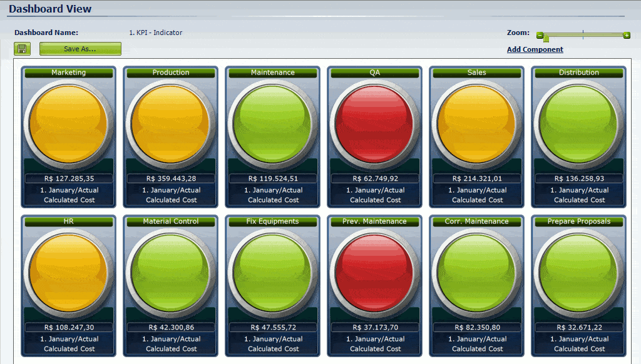Select the Fix Equipments green indicator light
641x364 pixels.
(x=273, y=273)
